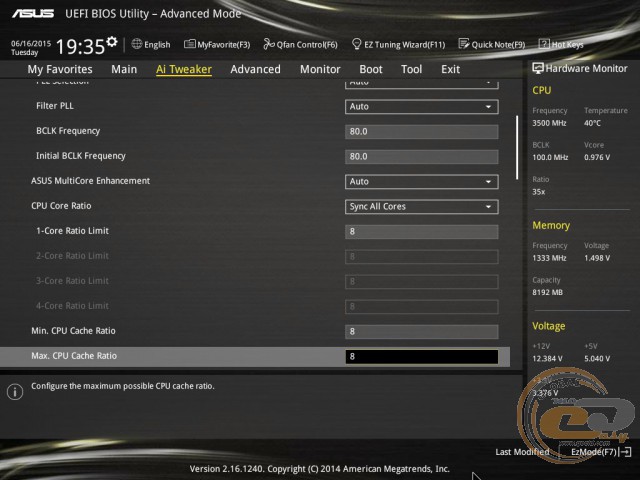This screenshot has height=480, width=640.
Task: Click the Initial BCLK Frequency field
Action: pos(422,157)
